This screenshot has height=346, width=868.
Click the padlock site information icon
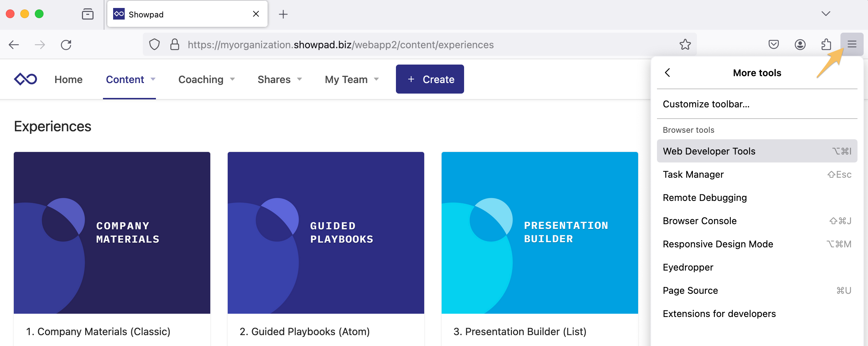175,45
